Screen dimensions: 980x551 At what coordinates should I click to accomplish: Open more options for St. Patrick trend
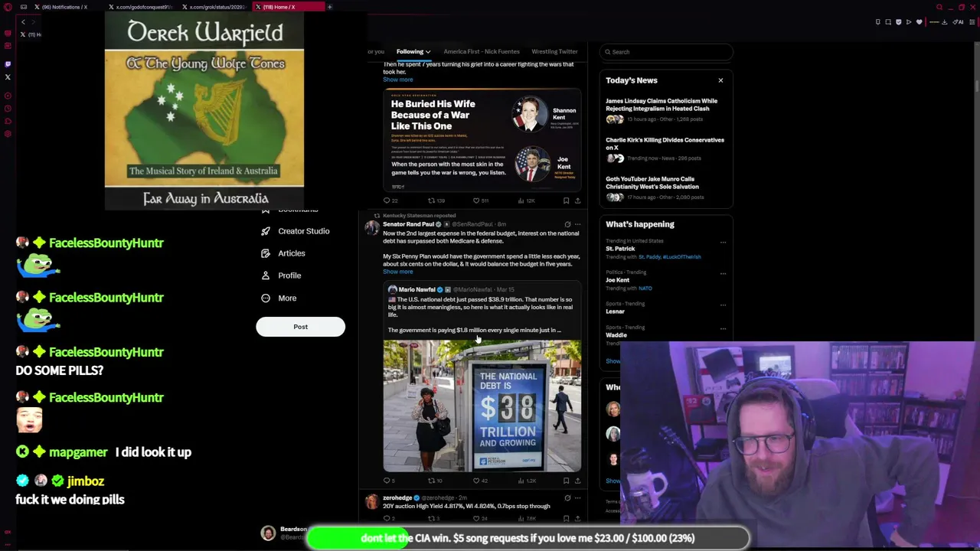723,243
